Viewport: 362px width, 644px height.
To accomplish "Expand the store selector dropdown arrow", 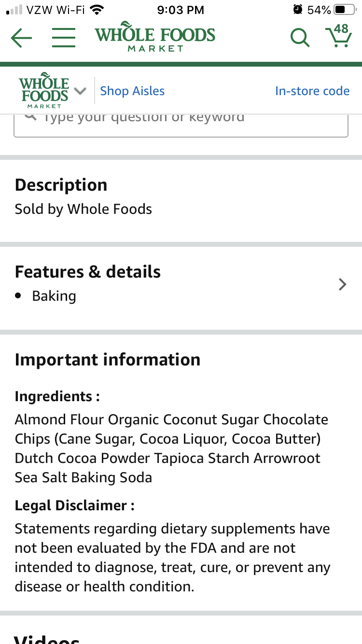I will 81,91.
